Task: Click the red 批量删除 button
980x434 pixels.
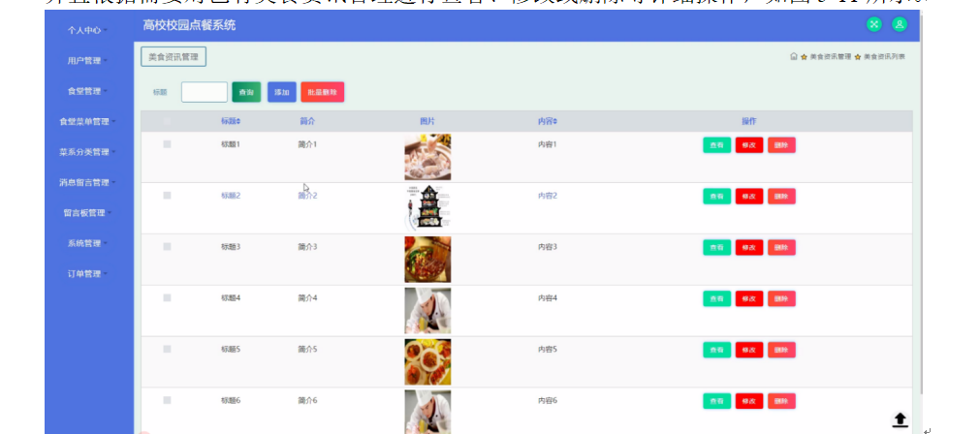Action: click(x=323, y=92)
